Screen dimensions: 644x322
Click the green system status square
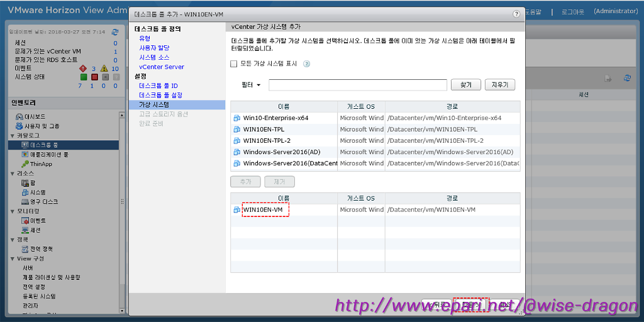click(84, 77)
